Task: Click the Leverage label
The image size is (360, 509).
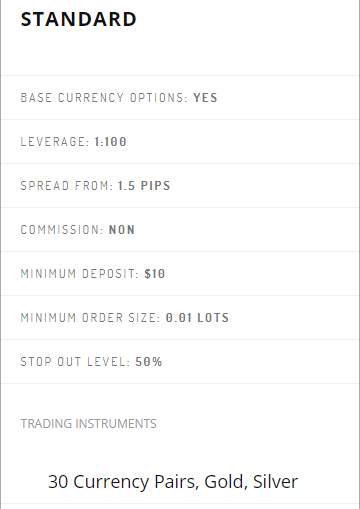Action: pos(55,142)
